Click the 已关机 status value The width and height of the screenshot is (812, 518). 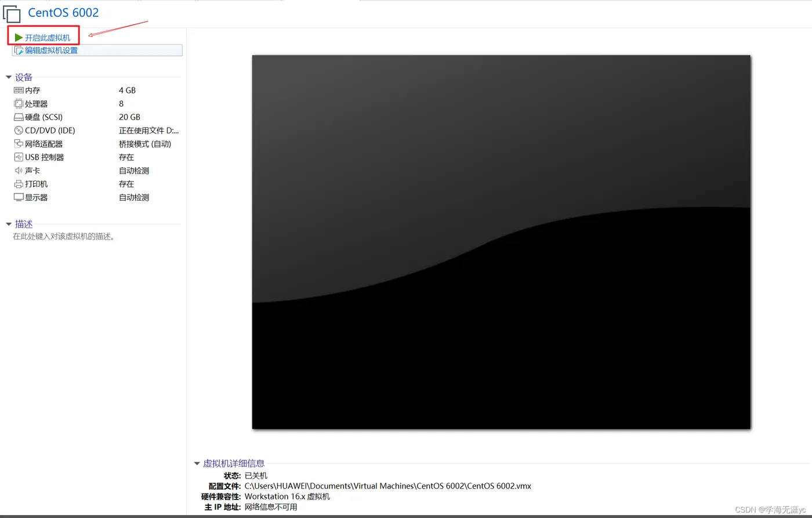[x=256, y=476]
